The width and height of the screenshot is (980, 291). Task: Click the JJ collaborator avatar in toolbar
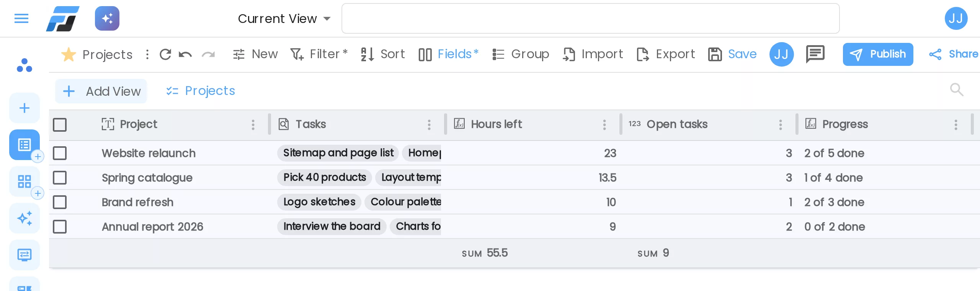[781, 54]
